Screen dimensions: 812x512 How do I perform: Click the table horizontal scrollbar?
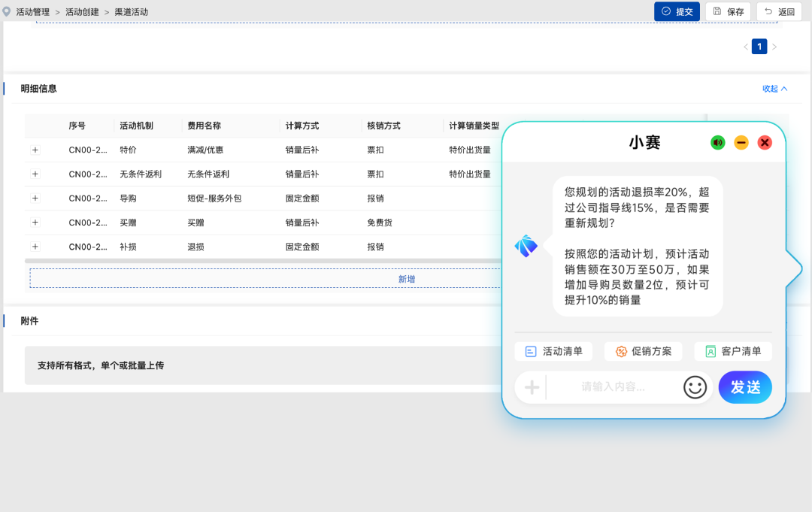click(x=263, y=261)
